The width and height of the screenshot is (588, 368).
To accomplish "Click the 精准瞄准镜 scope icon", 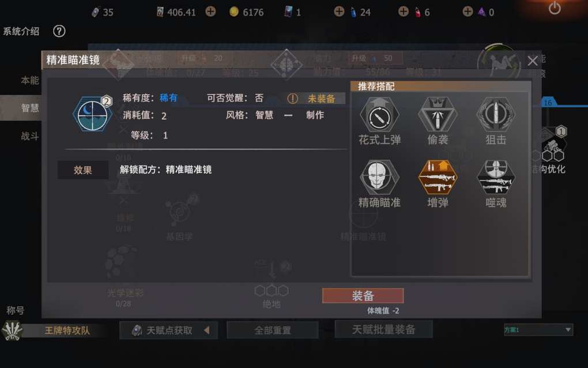I will (x=92, y=114).
